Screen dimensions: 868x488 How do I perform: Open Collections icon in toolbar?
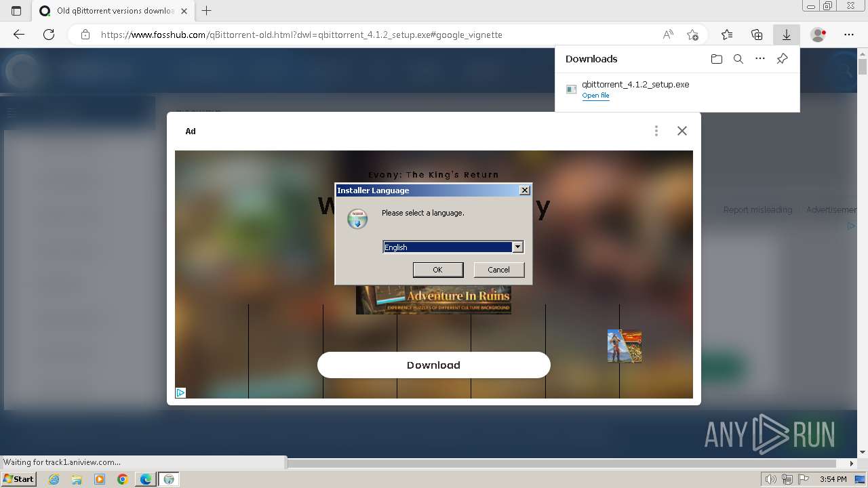[x=757, y=35]
